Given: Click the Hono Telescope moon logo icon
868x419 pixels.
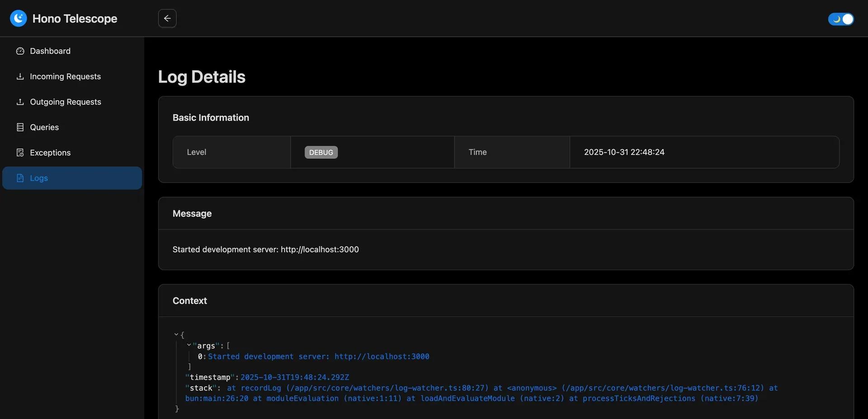Looking at the screenshot, I should tap(18, 18).
